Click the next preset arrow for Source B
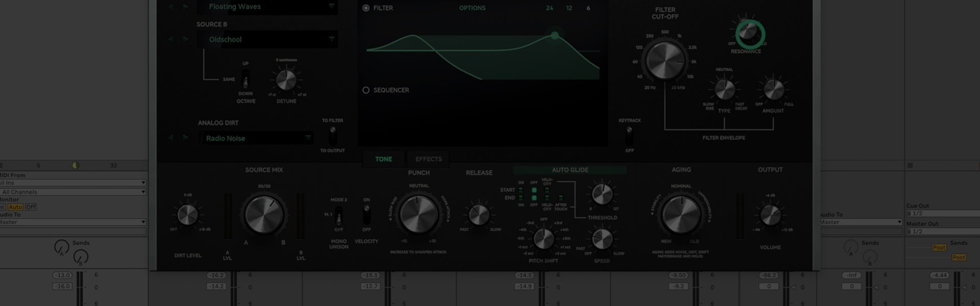The image size is (980, 306). 185,39
